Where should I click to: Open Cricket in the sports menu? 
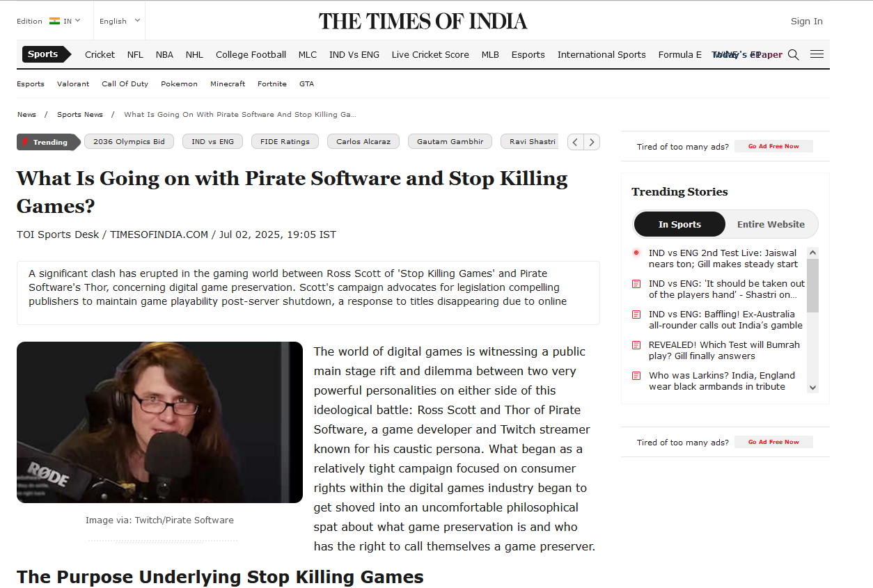pyautogui.click(x=100, y=54)
